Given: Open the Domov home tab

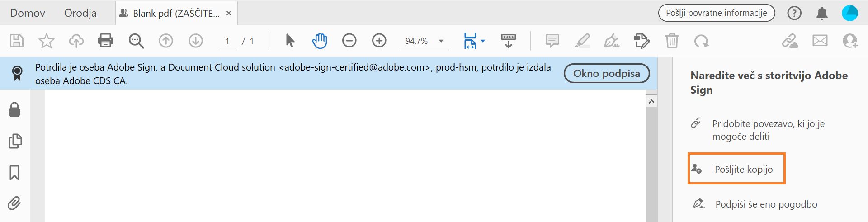Looking at the screenshot, I should pyautogui.click(x=28, y=13).
